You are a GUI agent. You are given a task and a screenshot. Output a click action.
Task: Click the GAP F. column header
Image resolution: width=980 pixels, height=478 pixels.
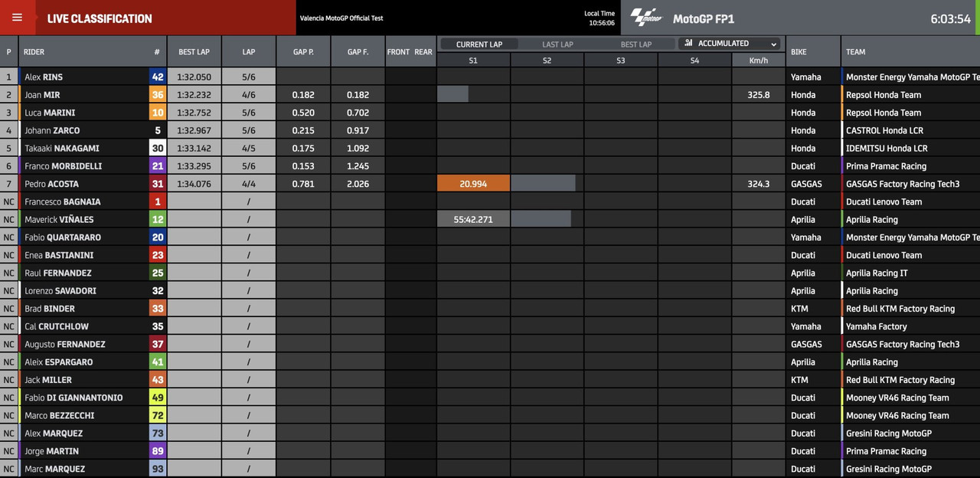coord(358,52)
